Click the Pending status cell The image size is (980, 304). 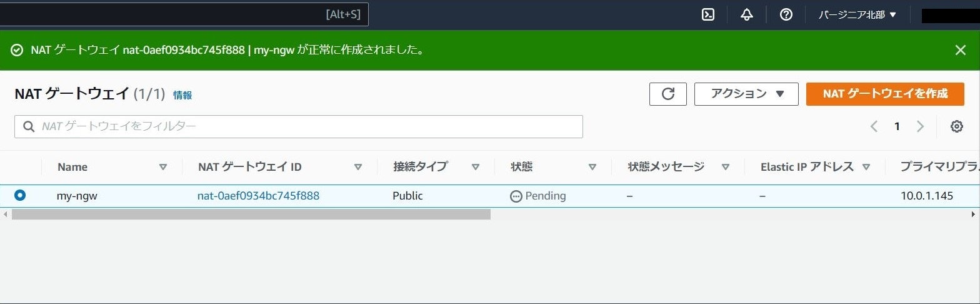tap(537, 196)
